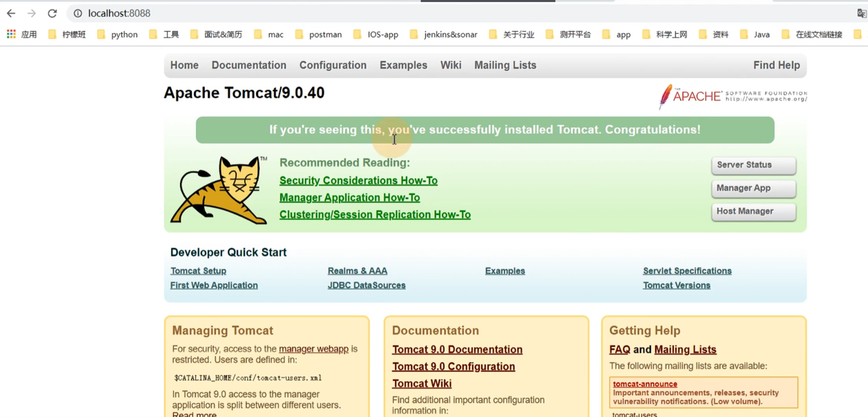Open the Servlet Specifications link

pos(687,271)
